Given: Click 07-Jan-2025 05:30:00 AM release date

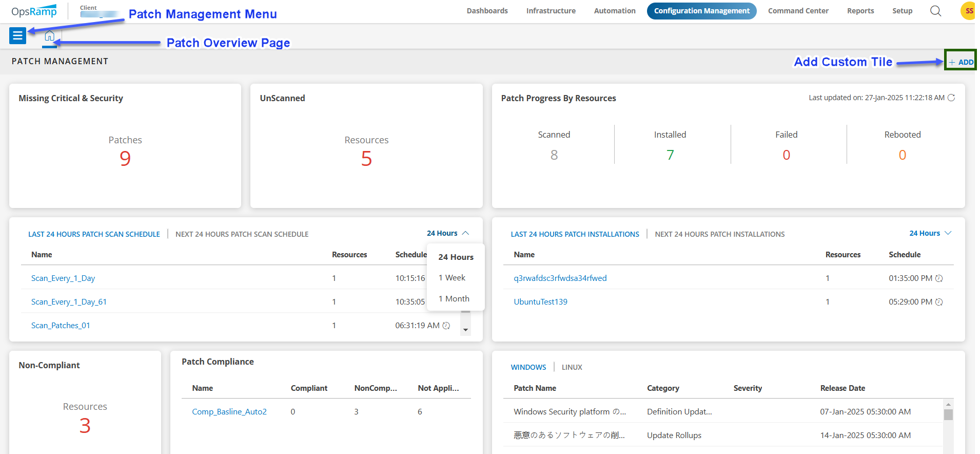Looking at the screenshot, I should tap(865, 412).
